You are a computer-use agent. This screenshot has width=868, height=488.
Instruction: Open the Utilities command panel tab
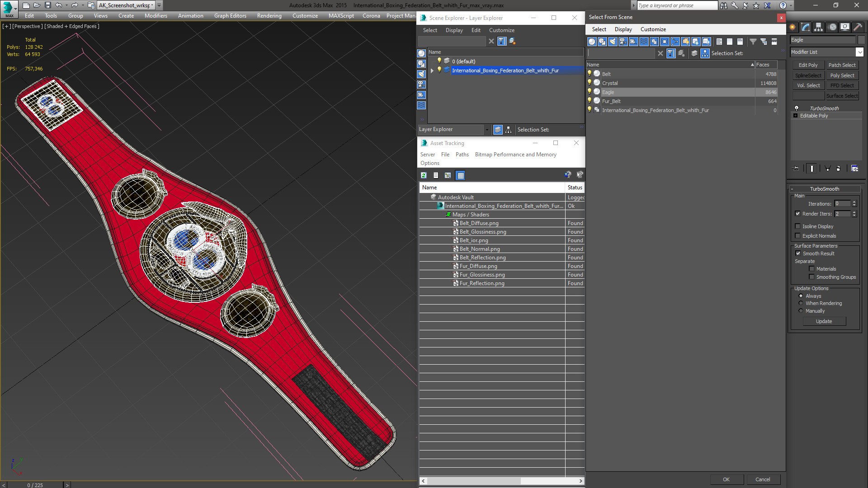858,27
